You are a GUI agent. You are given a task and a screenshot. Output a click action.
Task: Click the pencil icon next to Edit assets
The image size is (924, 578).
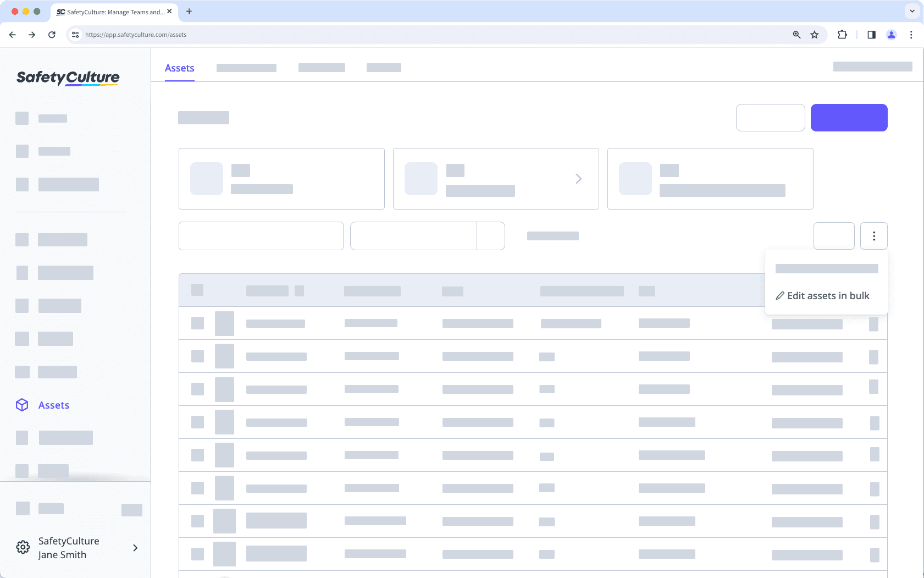pyautogui.click(x=780, y=296)
